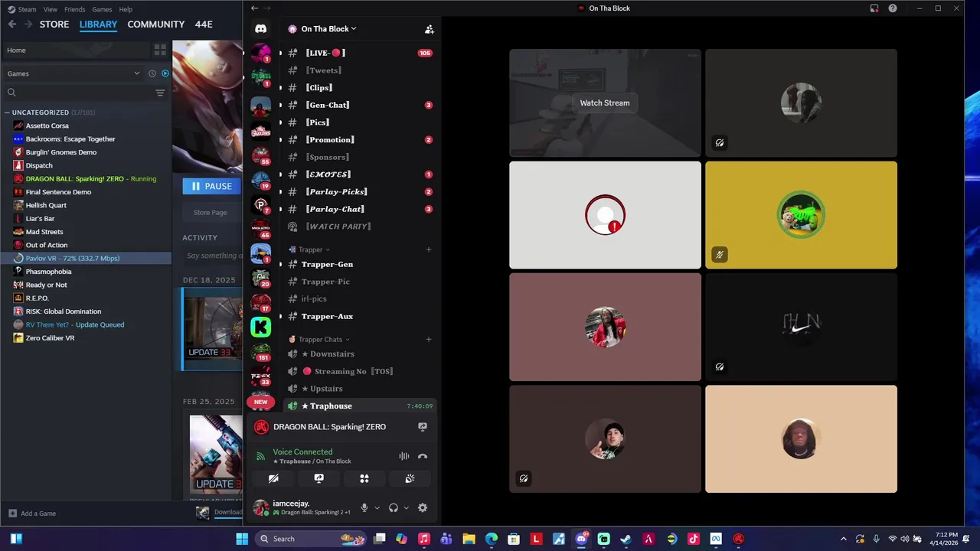Screen dimensions: 980x551
Task: Show hidden system tray icons
Action: [x=844, y=539]
